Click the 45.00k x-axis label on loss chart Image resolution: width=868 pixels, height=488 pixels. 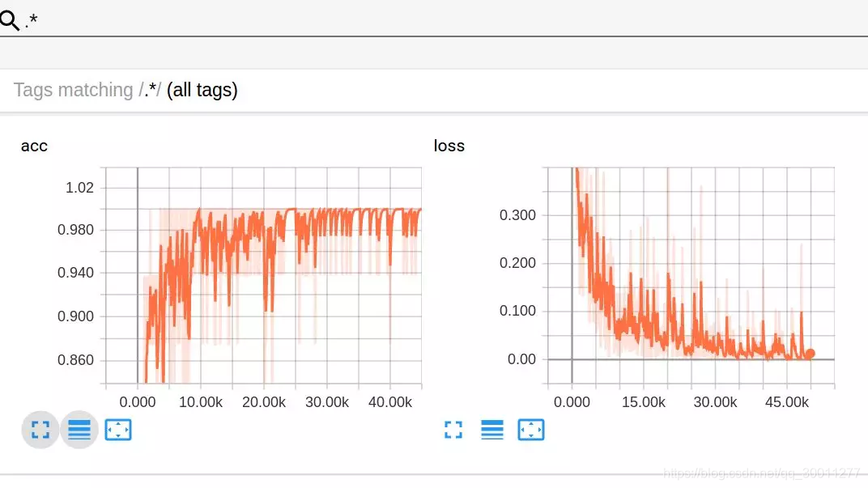[x=787, y=402]
